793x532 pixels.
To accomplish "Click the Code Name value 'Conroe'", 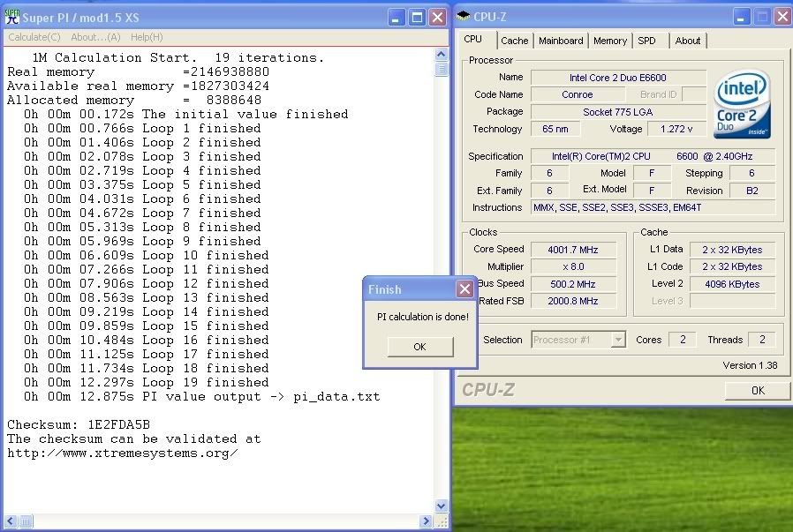I will [x=577, y=94].
